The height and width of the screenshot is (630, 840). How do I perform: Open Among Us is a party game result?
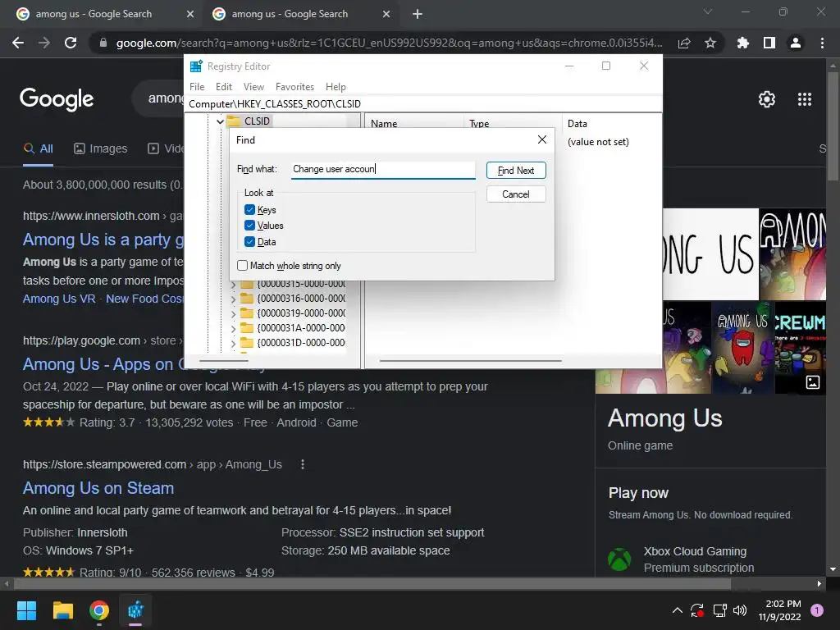(x=103, y=240)
